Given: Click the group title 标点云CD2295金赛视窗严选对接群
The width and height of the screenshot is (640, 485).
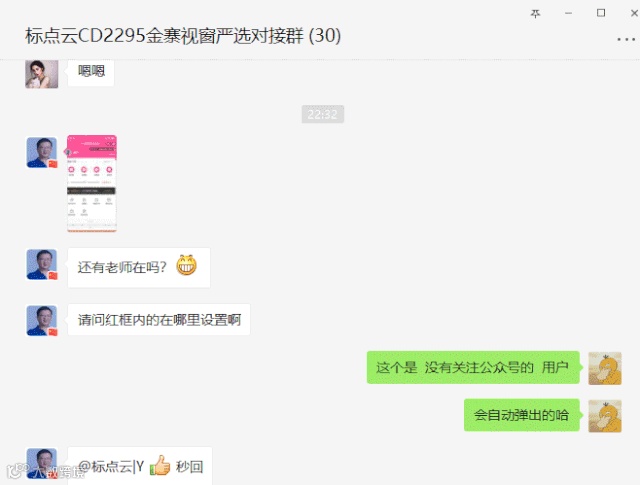Looking at the screenshot, I should (x=164, y=36).
